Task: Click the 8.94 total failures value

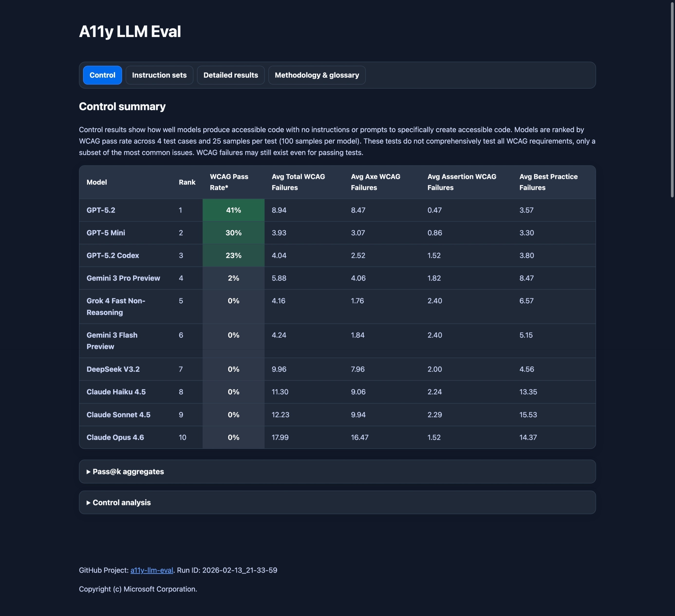Action: [279, 210]
